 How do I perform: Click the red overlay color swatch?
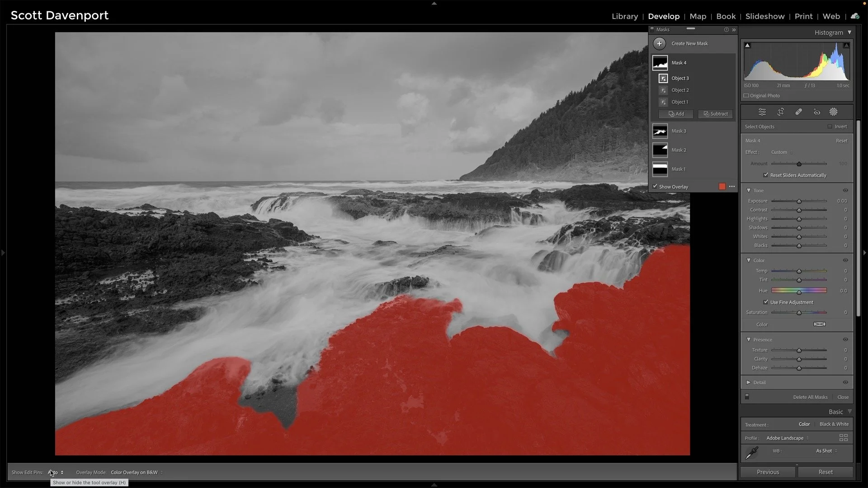coord(722,186)
